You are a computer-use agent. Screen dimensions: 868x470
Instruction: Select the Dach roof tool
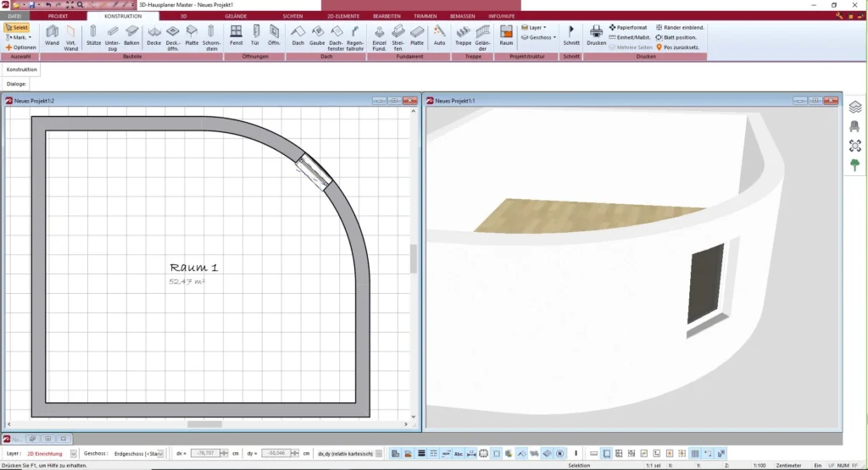pyautogui.click(x=298, y=35)
